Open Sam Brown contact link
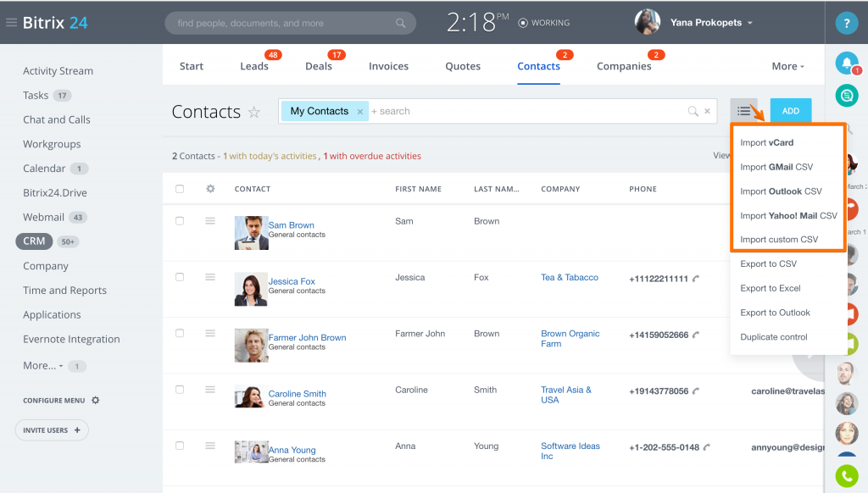The height and width of the screenshot is (493, 868). [292, 225]
